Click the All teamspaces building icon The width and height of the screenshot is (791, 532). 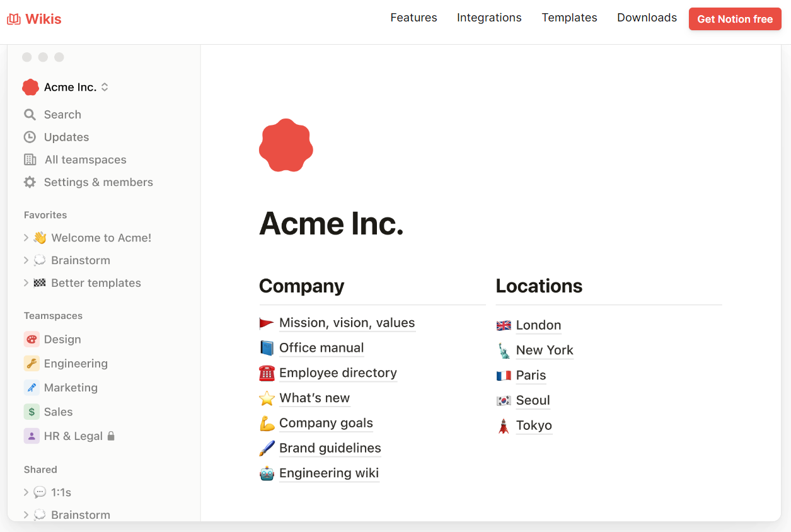click(x=30, y=160)
